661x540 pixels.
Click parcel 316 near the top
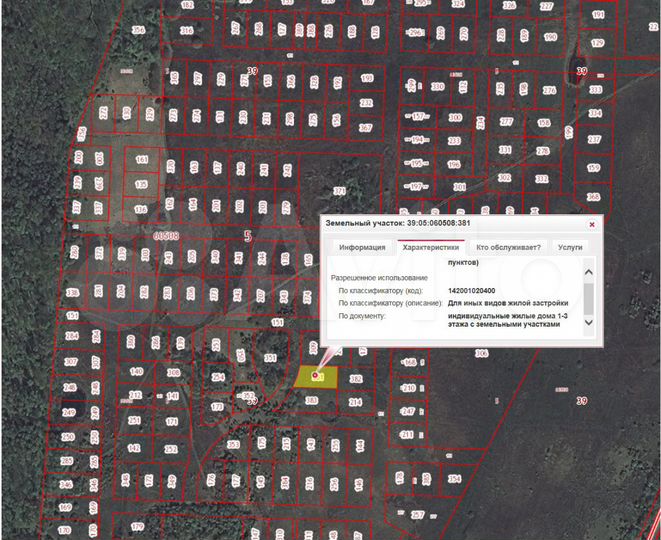tap(186, 31)
